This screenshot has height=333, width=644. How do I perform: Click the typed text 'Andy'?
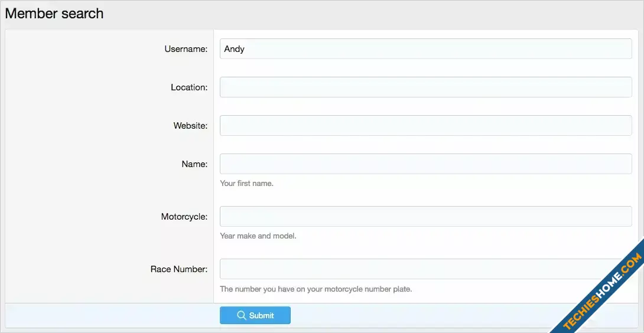click(234, 49)
